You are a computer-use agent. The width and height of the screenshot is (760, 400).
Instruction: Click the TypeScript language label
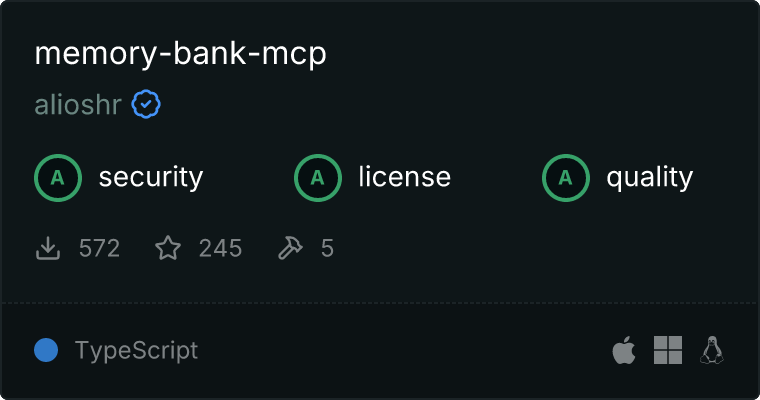pyautogui.click(x=136, y=351)
